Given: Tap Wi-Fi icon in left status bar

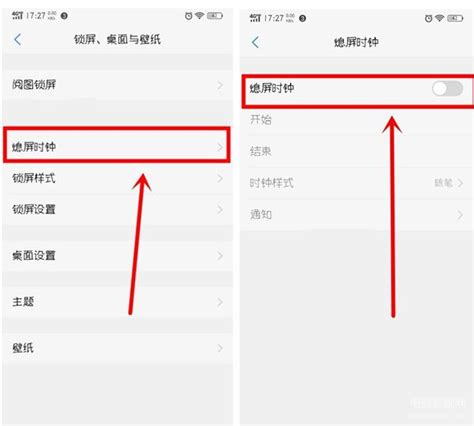Looking at the screenshot, I should 200,15.
